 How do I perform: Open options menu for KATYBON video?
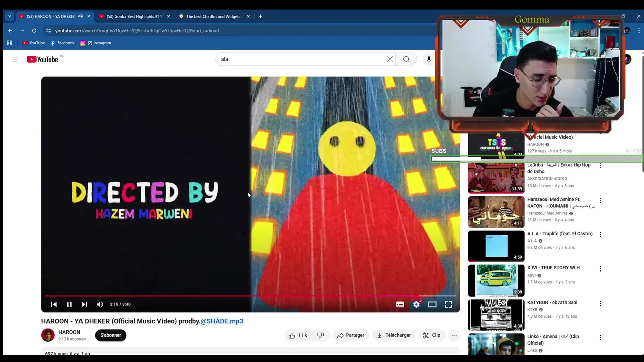pos(600,303)
